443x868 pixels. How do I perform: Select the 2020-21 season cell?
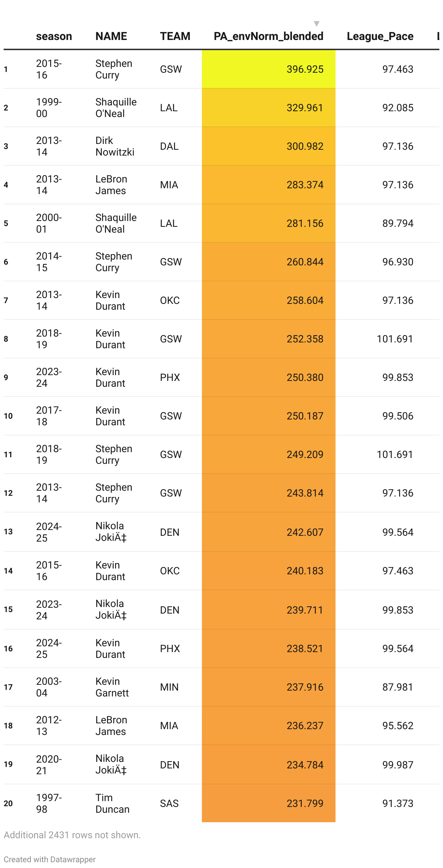(49, 765)
